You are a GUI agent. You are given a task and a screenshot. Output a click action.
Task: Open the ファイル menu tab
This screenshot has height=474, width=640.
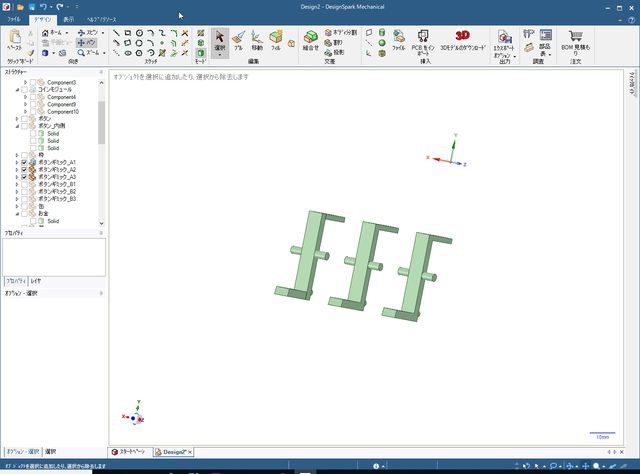[x=13, y=19]
